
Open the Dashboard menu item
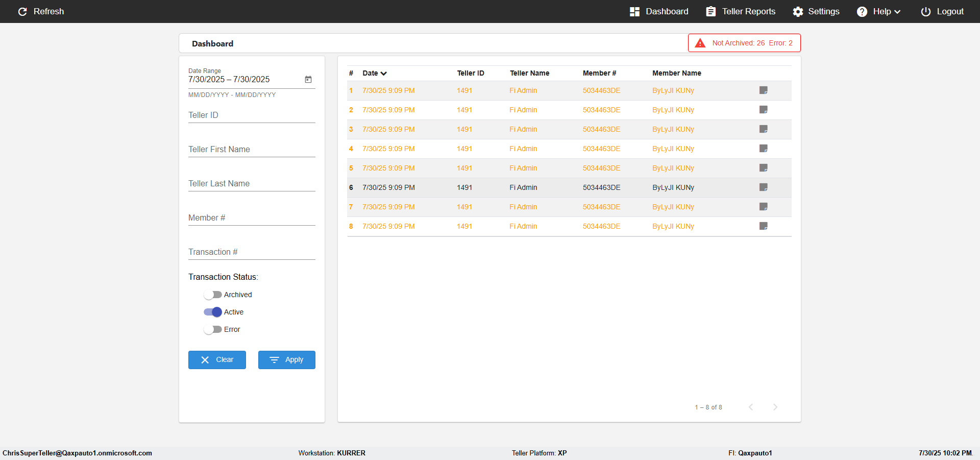[x=659, y=11]
